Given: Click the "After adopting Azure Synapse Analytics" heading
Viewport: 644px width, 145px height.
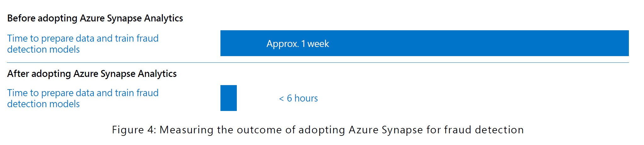Looking at the screenshot, I should click(x=92, y=74).
